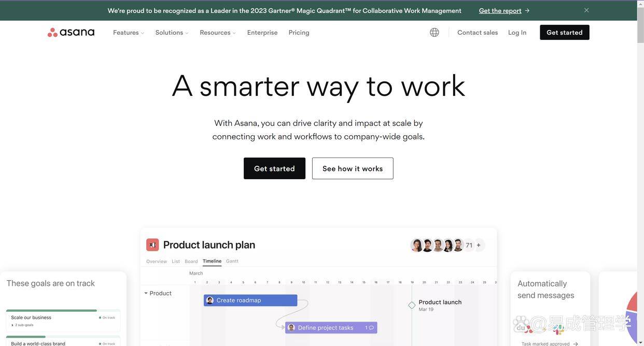Viewport: 644px width, 346px height.
Task: Collapse the Product section triangle
Action: tap(146, 293)
